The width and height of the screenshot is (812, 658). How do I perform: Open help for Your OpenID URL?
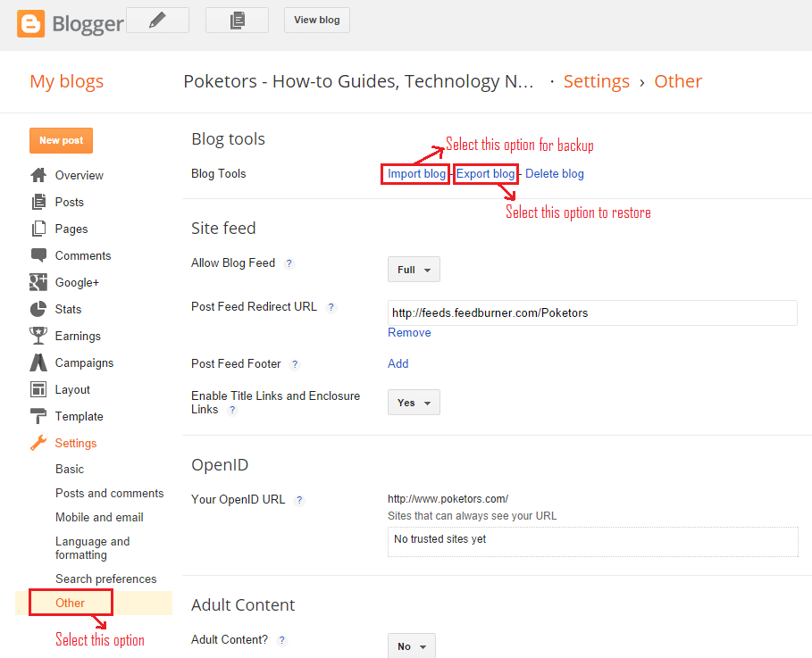click(298, 500)
